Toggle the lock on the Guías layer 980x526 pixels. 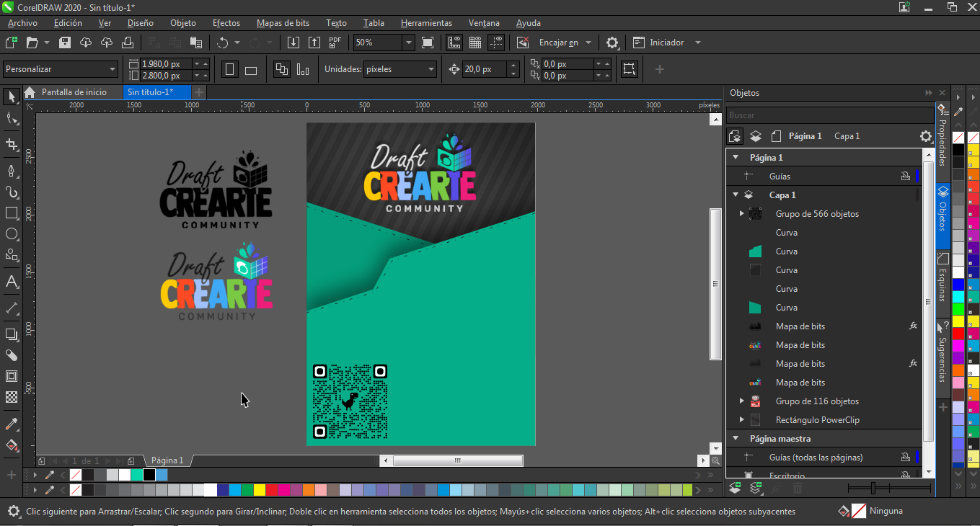click(905, 176)
